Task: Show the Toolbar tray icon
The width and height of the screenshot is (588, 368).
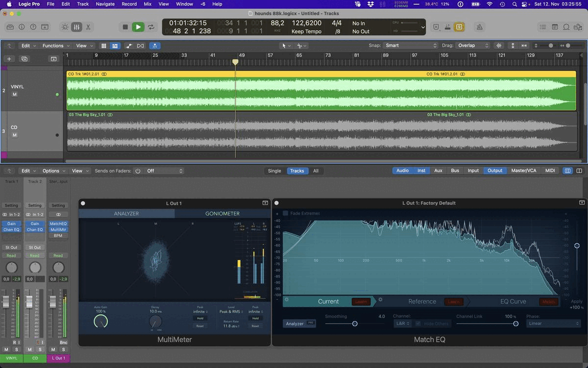Action: tap(45, 27)
